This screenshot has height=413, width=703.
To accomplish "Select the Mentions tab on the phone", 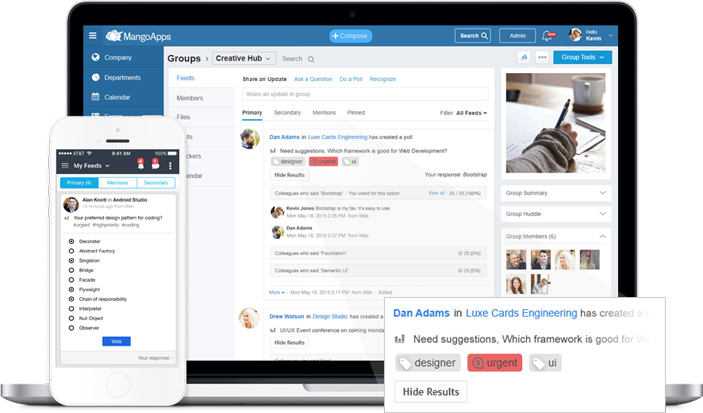I will [x=117, y=183].
